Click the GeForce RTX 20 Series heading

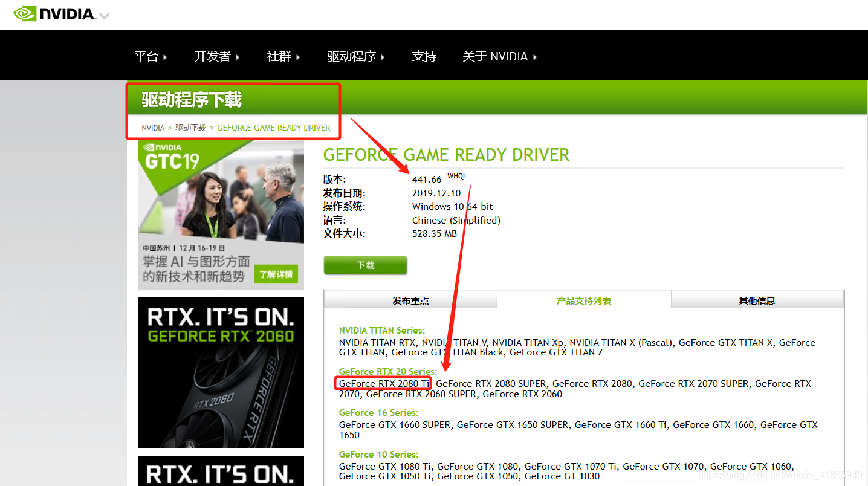click(388, 372)
